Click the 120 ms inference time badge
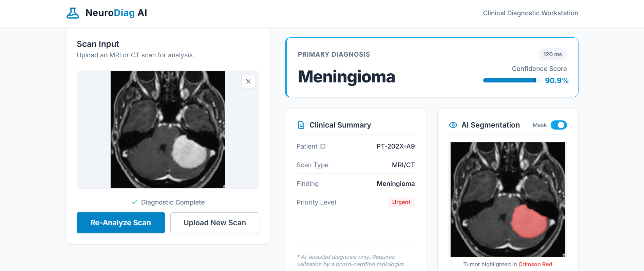644x271 pixels. [x=552, y=55]
